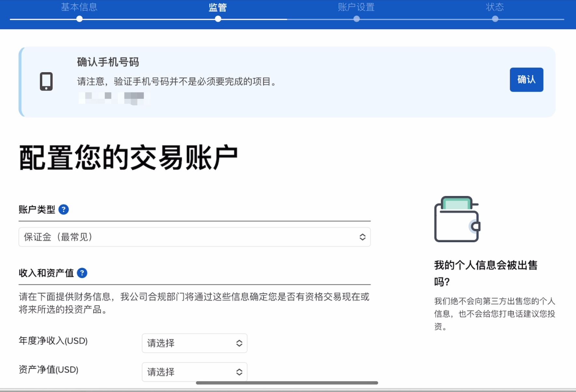The width and height of the screenshot is (576, 392).
Task: Click the mobile phone icon
Action: [46, 81]
